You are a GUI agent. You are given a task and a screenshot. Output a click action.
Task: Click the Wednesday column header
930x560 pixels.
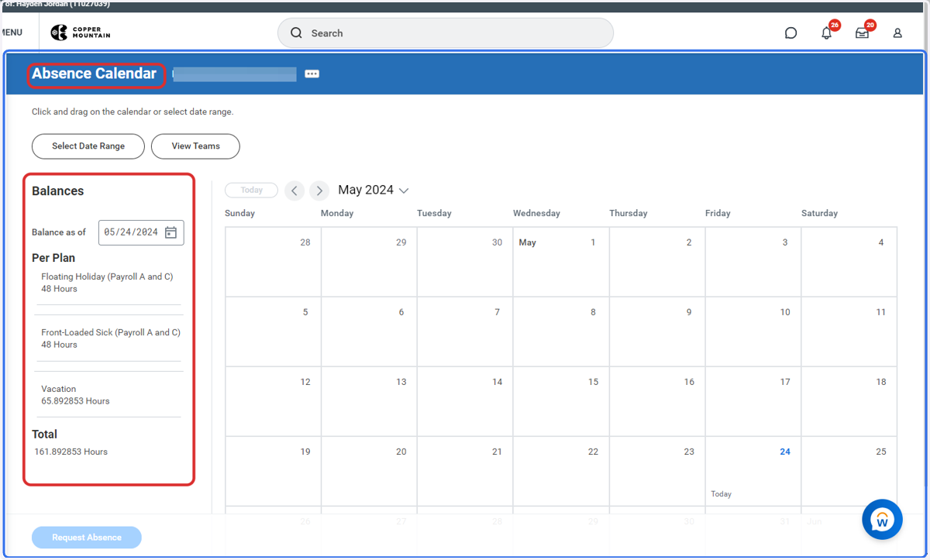point(536,213)
